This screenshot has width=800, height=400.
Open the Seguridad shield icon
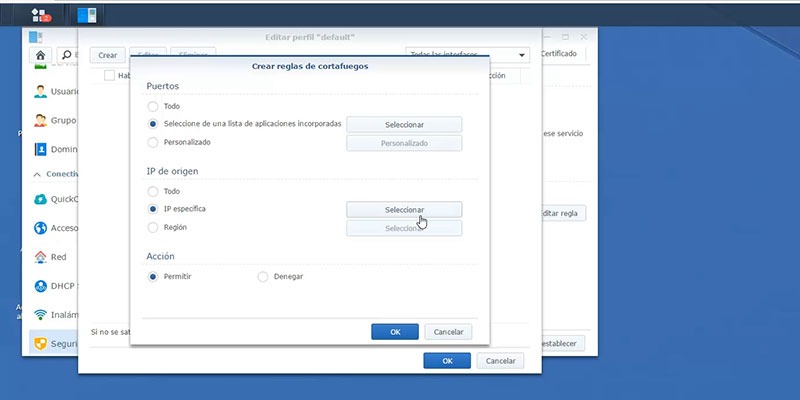(40, 343)
